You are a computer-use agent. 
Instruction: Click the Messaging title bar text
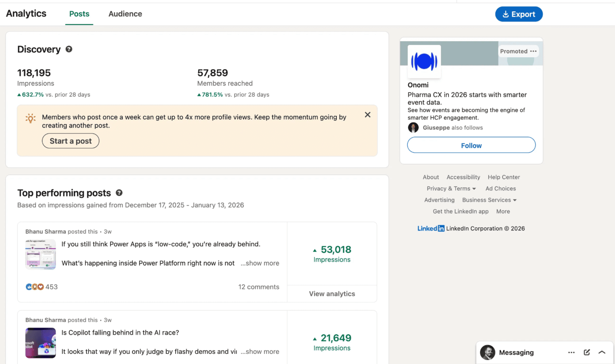(x=516, y=352)
